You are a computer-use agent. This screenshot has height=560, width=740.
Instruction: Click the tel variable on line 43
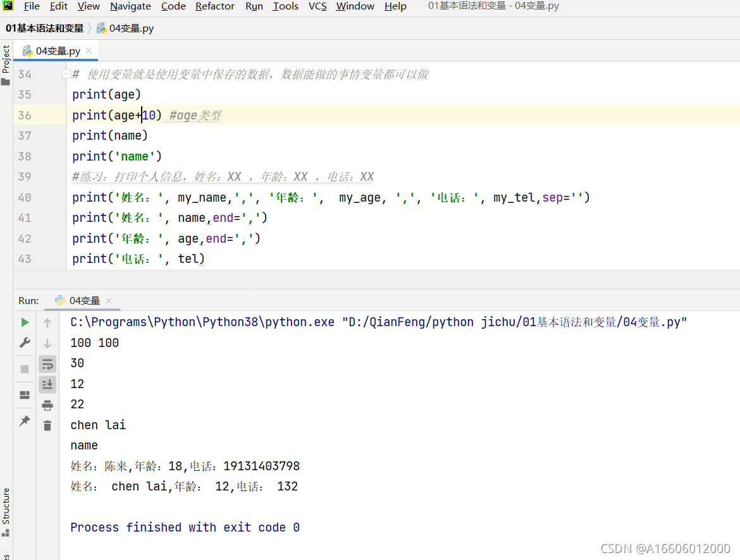[188, 259]
